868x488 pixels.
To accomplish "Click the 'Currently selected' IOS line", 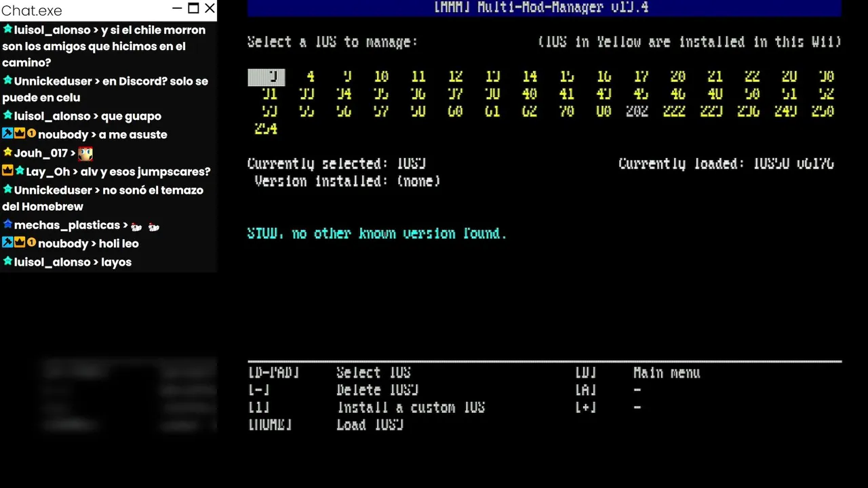I will coord(337,164).
